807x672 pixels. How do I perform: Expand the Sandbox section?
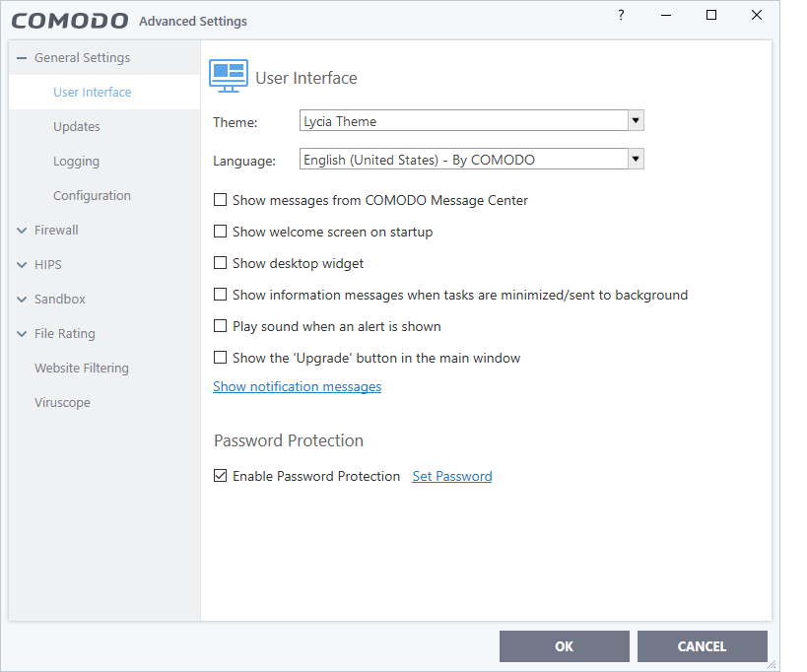click(22, 300)
